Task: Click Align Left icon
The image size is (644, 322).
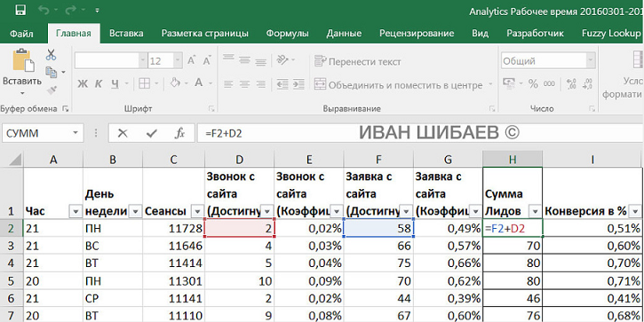Action: click(x=228, y=84)
